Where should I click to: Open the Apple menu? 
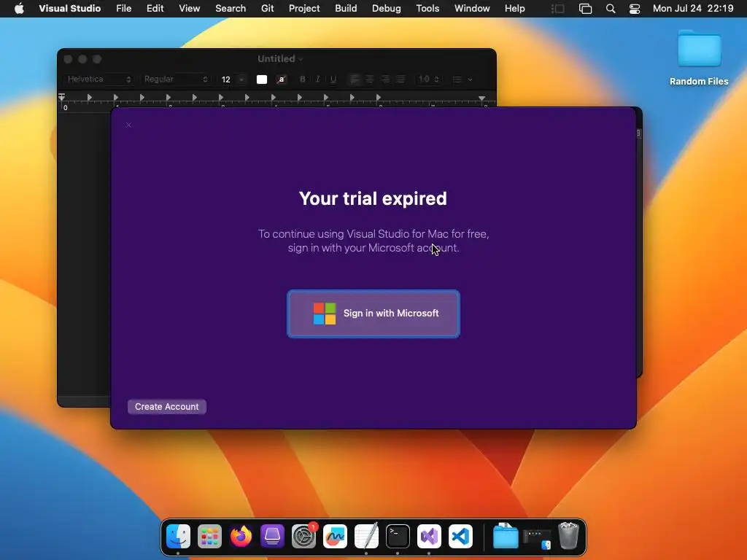[19, 9]
